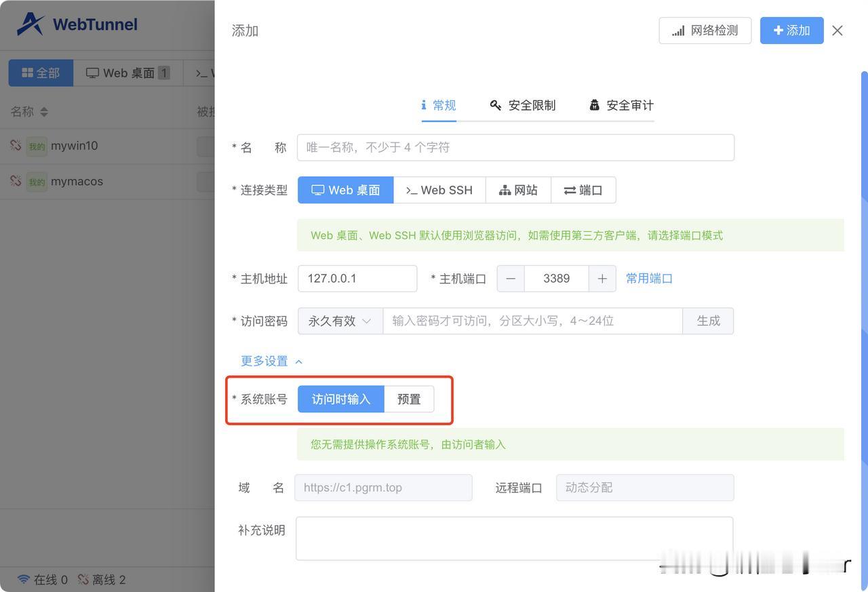Viewport: 868px width, 592px height.
Task: Toggle the 我的 badge next to mywin10
Action: pyautogui.click(x=37, y=145)
